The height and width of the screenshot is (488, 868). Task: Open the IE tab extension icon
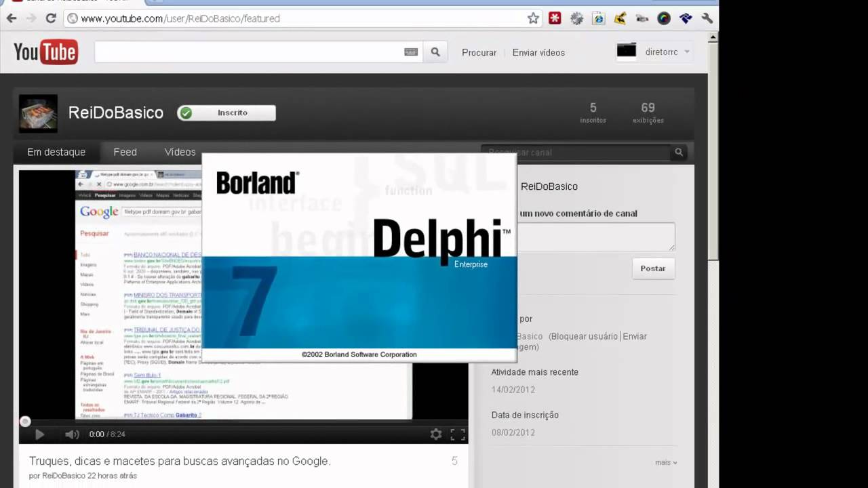[x=598, y=18]
